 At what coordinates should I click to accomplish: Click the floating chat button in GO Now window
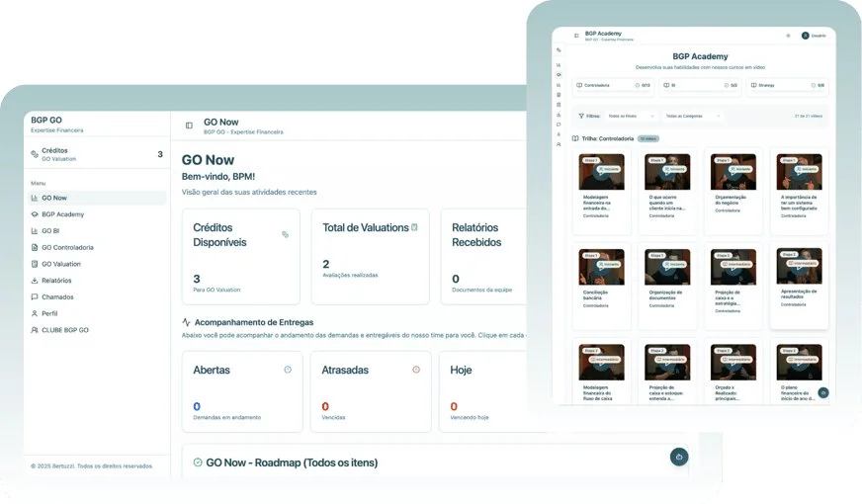(x=679, y=457)
